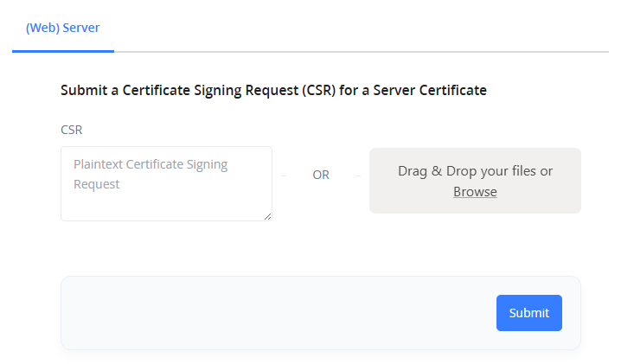
Task: Click the dash right of the OR text
Action: (356, 176)
